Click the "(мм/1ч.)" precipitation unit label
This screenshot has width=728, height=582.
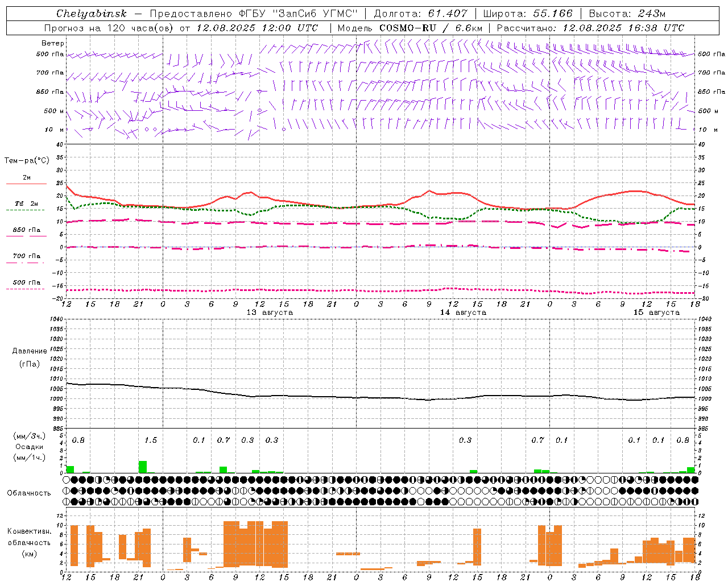[x=29, y=458]
